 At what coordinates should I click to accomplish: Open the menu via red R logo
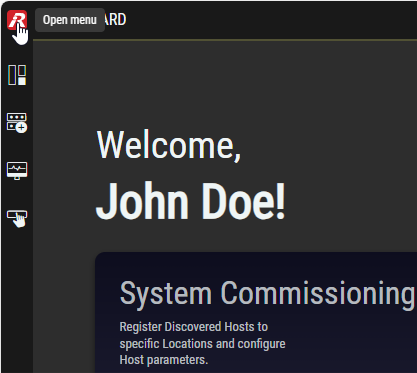tap(17, 20)
